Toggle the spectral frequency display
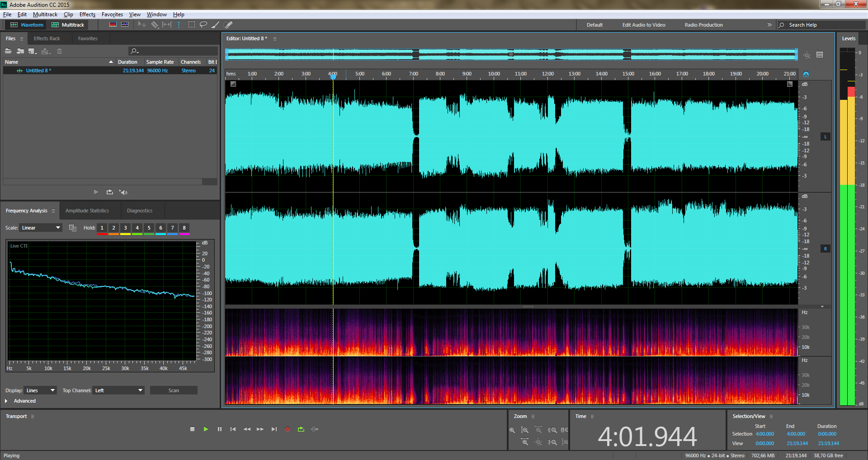The image size is (868, 460). 113,25
